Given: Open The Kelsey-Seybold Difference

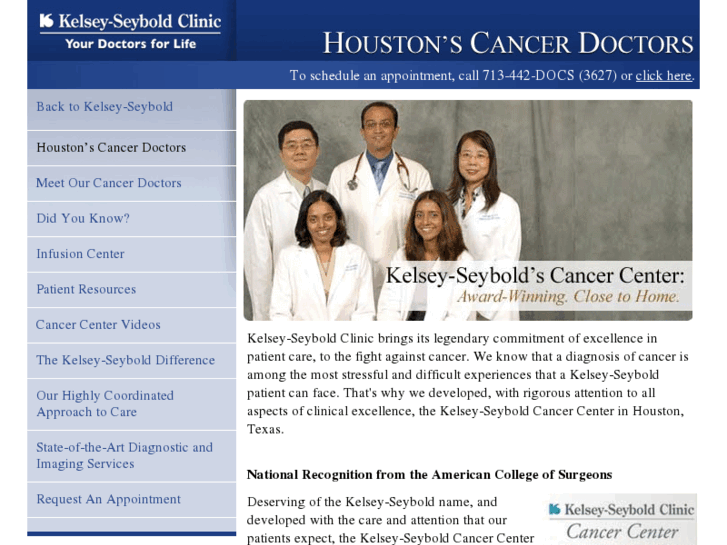Looking at the screenshot, I should (x=126, y=360).
